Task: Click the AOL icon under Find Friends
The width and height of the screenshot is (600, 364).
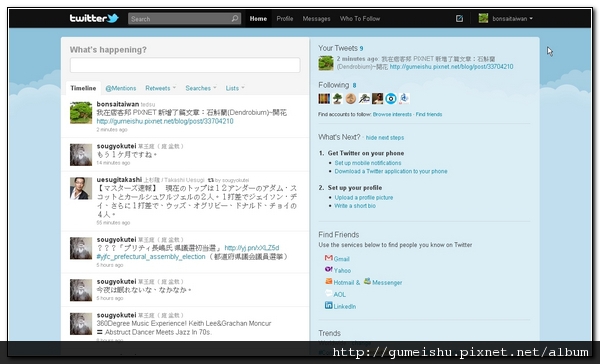Action: tap(328, 294)
